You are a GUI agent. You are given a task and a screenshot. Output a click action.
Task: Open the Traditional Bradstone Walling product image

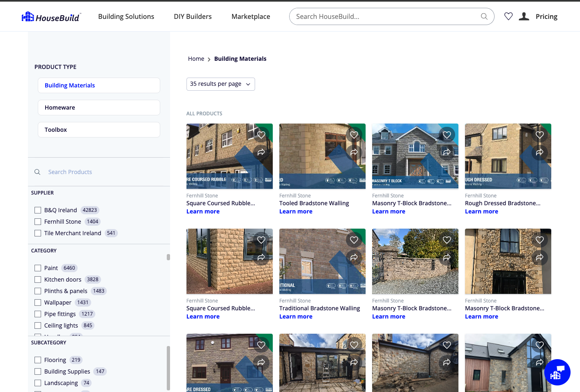pyautogui.click(x=322, y=261)
